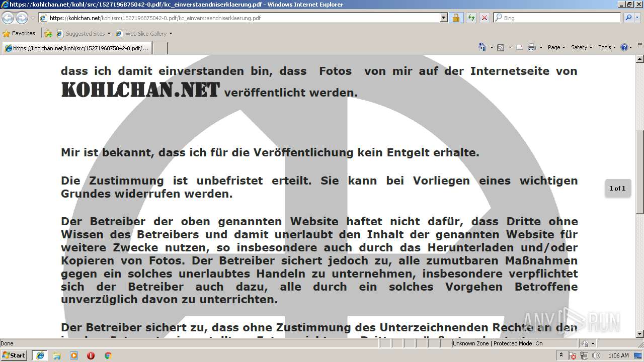Open the Help question mark icon
Screen dimensions: 644x362
pos(624,47)
